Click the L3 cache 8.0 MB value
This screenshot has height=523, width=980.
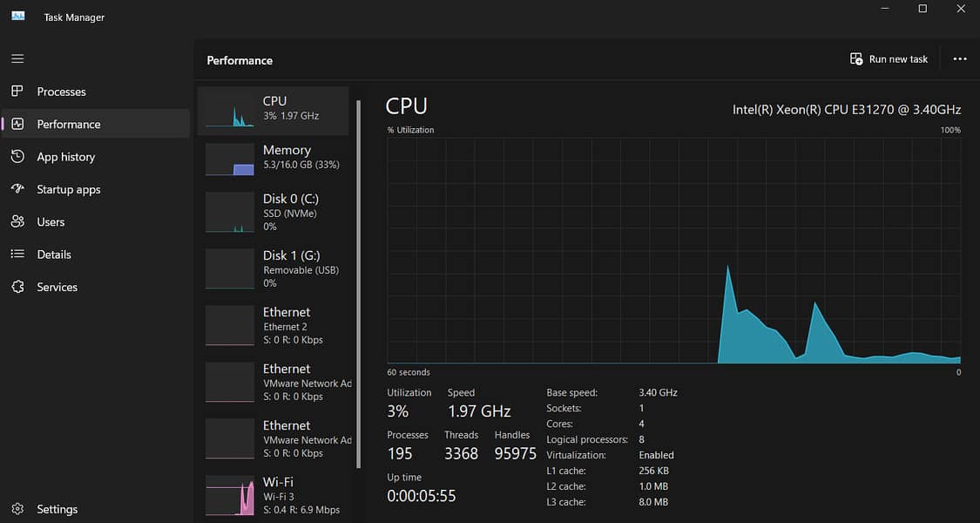click(653, 502)
